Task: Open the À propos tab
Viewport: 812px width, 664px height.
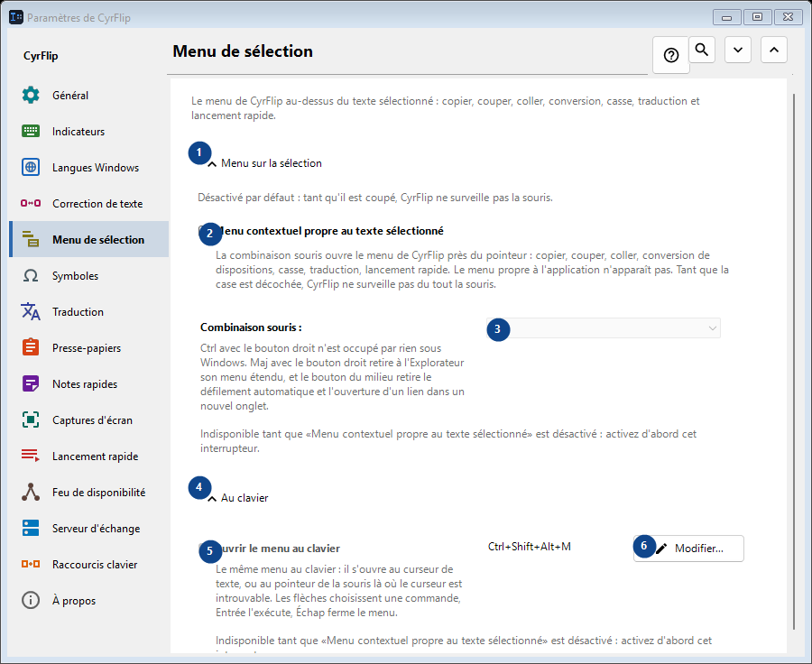Action: click(89, 600)
